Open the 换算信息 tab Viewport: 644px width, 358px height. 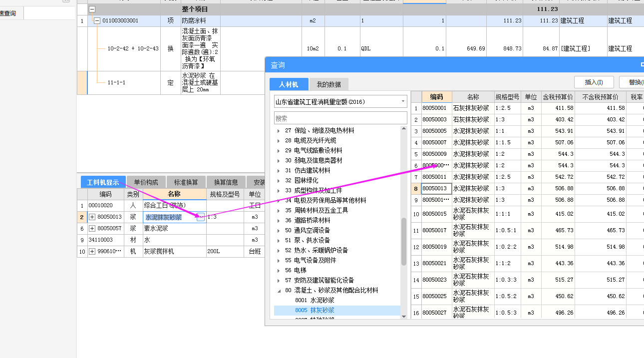[x=226, y=182]
